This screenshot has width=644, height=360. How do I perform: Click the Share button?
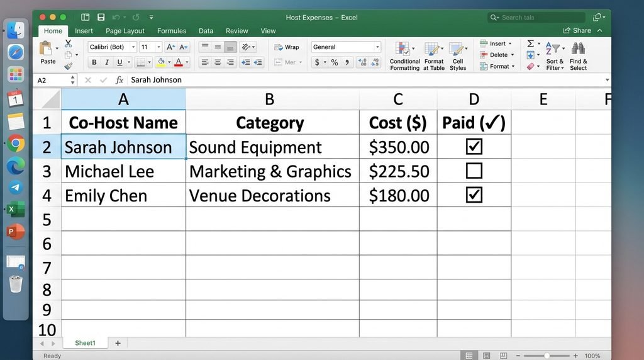[577, 30]
